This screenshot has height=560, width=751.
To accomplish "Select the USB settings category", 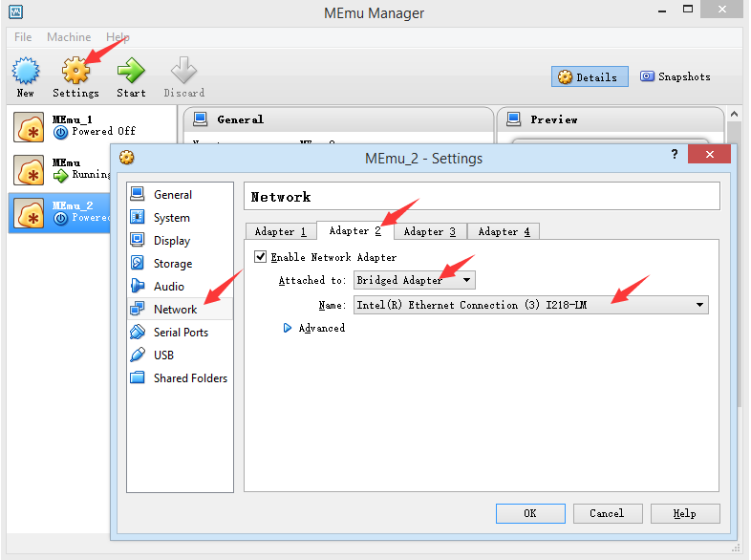I will pos(163,355).
